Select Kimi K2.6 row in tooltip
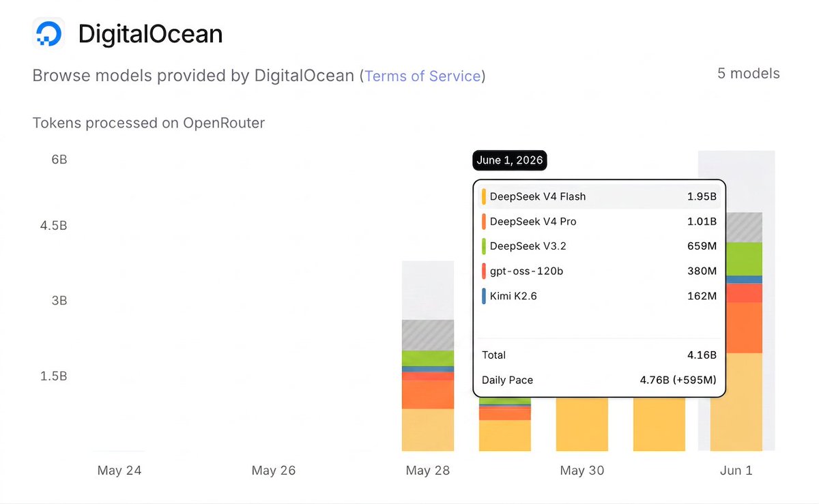The image size is (819, 504). (x=599, y=296)
